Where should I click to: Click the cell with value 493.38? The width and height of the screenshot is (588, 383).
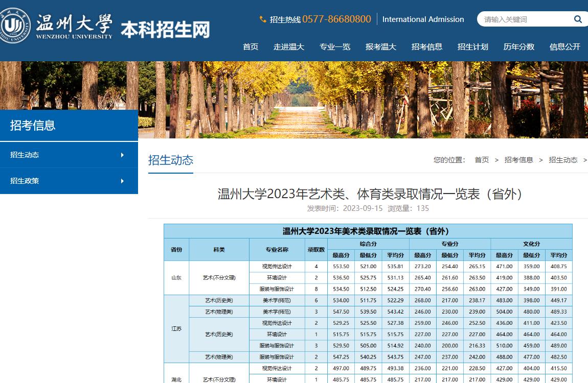(396, 368)
